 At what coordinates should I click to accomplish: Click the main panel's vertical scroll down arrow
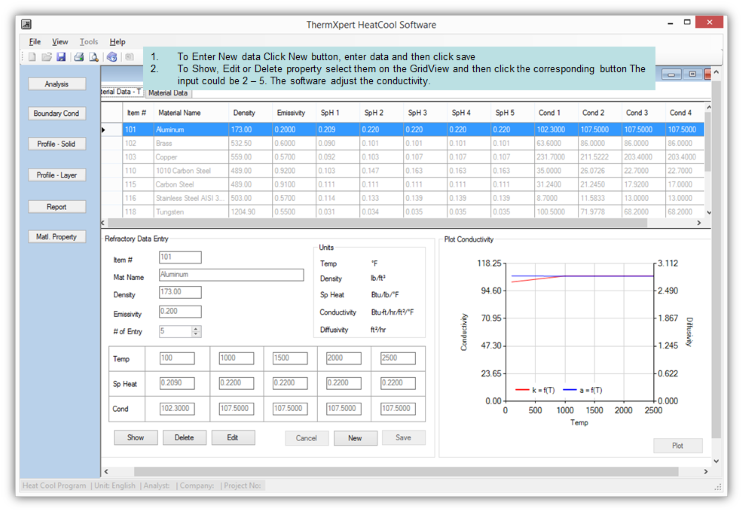tap(716, 461)
